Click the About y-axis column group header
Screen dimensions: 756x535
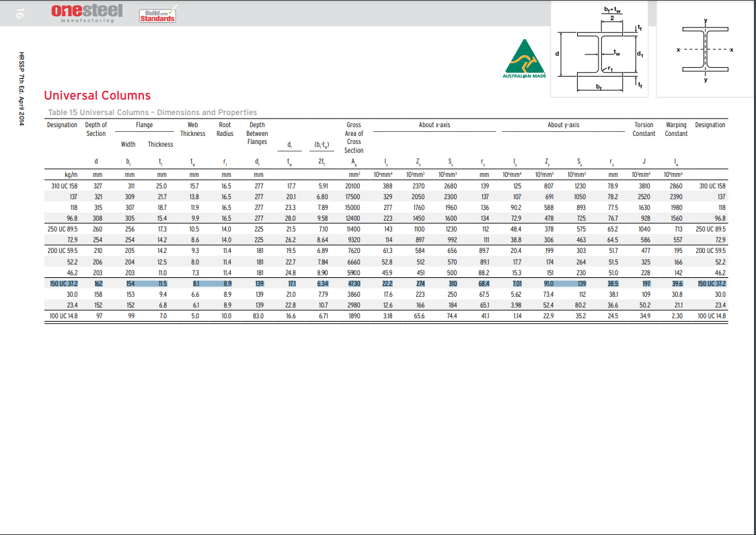click(563, 125)
